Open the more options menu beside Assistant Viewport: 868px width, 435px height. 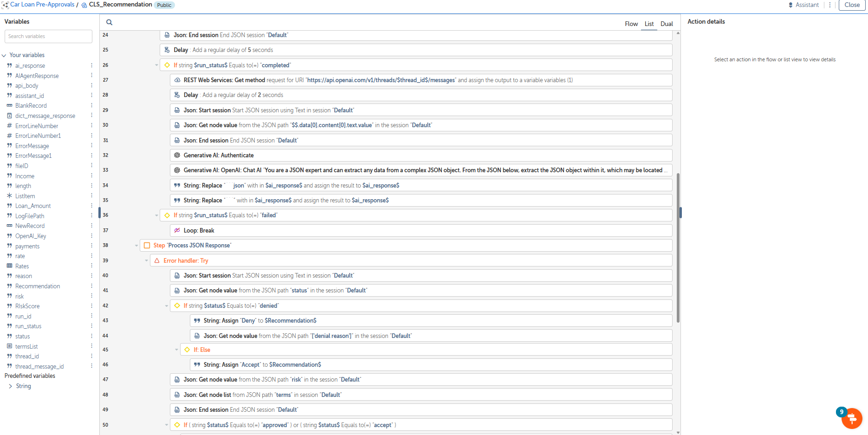tap(830, 5)
